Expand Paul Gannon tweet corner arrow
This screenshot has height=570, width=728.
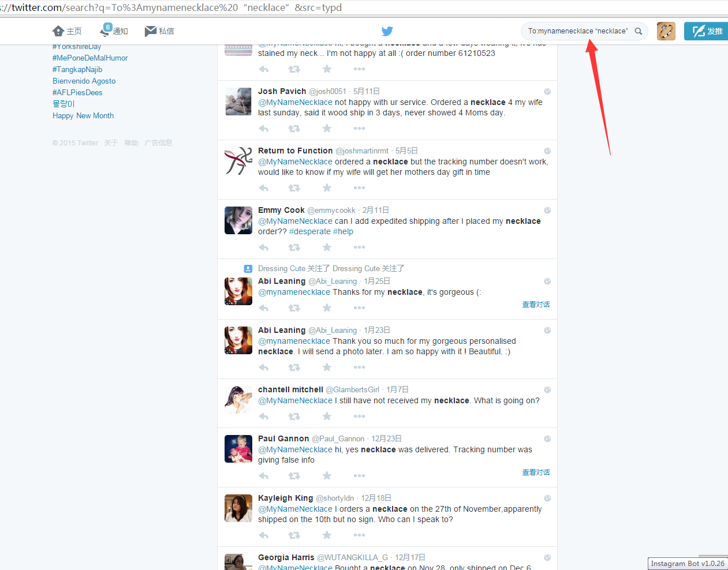coord(547,439)
